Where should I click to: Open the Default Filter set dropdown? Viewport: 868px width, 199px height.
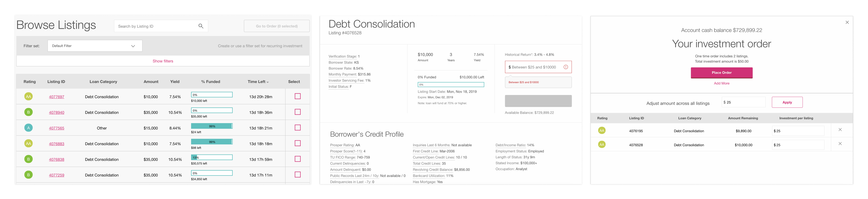tap(95, 46)
